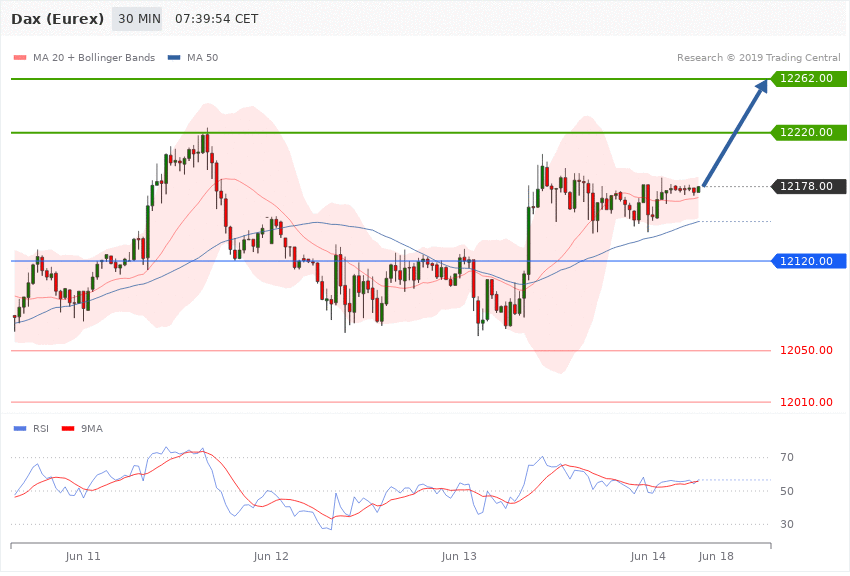Select the 12120.00 pivot price tag

click(808, 261)
